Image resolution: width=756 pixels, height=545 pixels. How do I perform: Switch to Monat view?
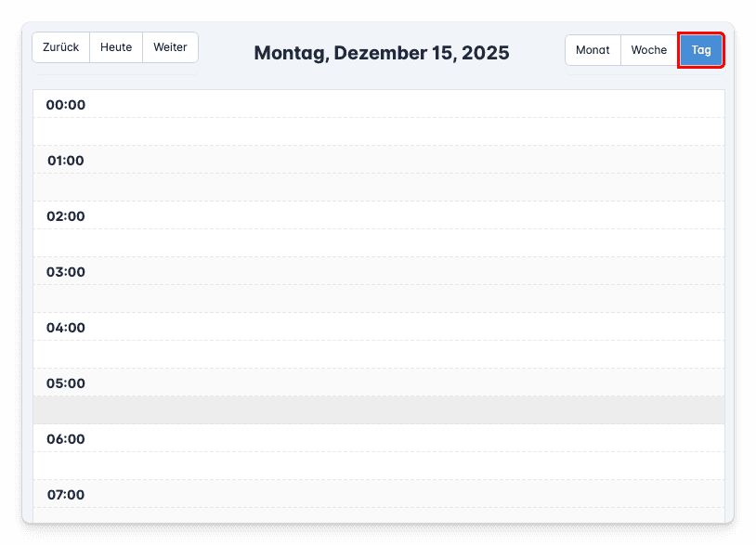point(593,50)
